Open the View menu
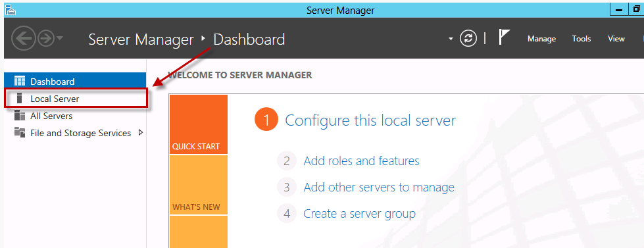This screenshot has width=644, height=248. pos(616,39)
